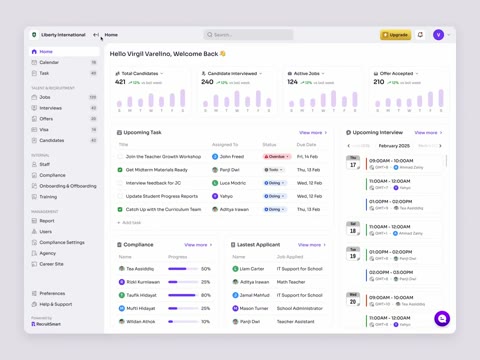Open the Candidate Interviewed dropdown arrow
The height and width of the screenshot is (360, 480).
click(x=261, y=73)
